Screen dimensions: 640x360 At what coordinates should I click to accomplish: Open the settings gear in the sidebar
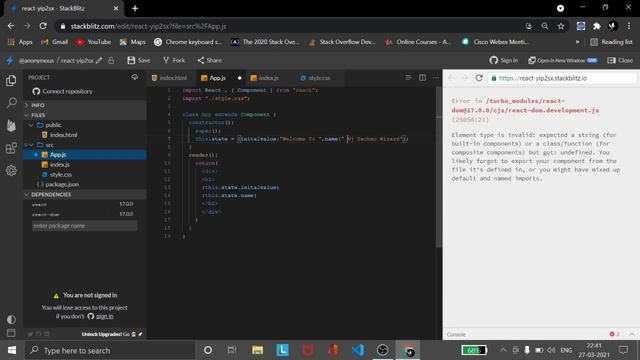[x=11, y=170]
